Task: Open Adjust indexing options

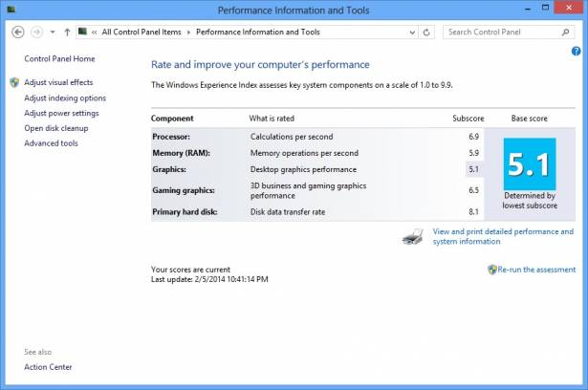Action: pos(65,97)
